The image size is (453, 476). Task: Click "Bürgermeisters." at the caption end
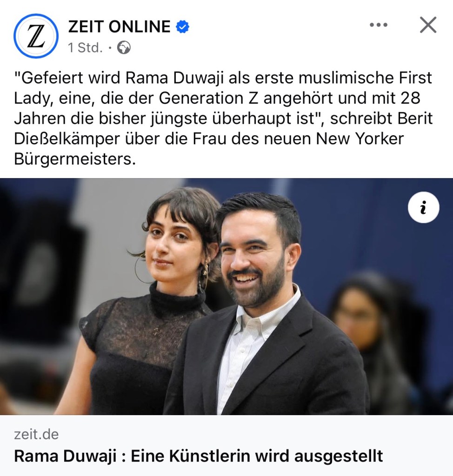(x=75, y=159)
